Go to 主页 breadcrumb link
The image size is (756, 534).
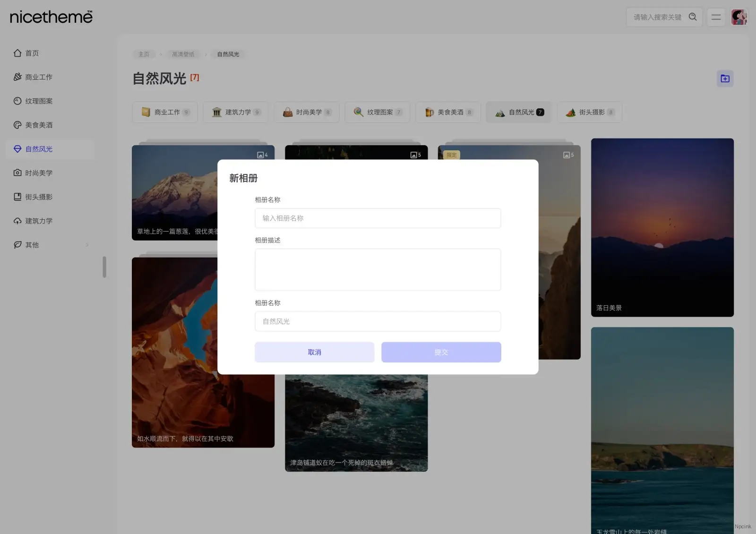point(144,54)
